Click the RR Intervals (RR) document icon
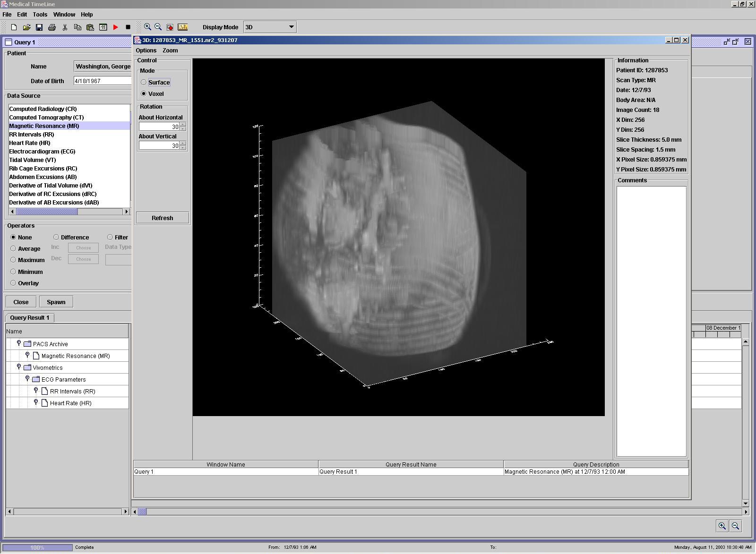 coord(45,391)
